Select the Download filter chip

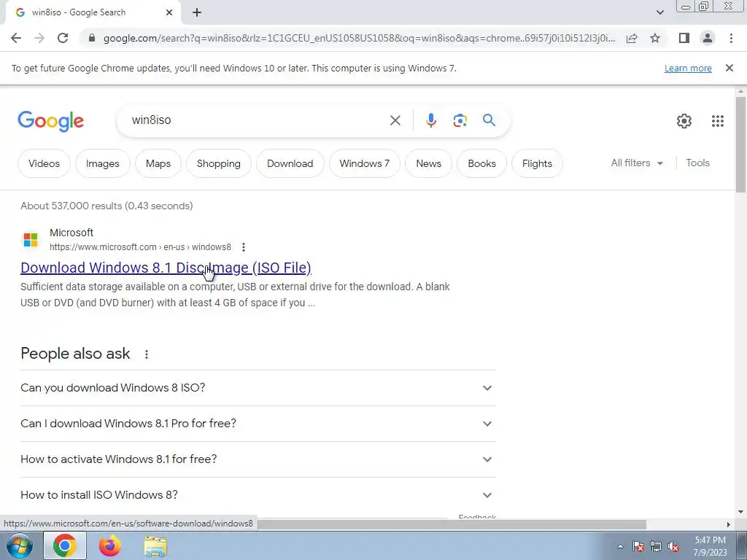290,163
